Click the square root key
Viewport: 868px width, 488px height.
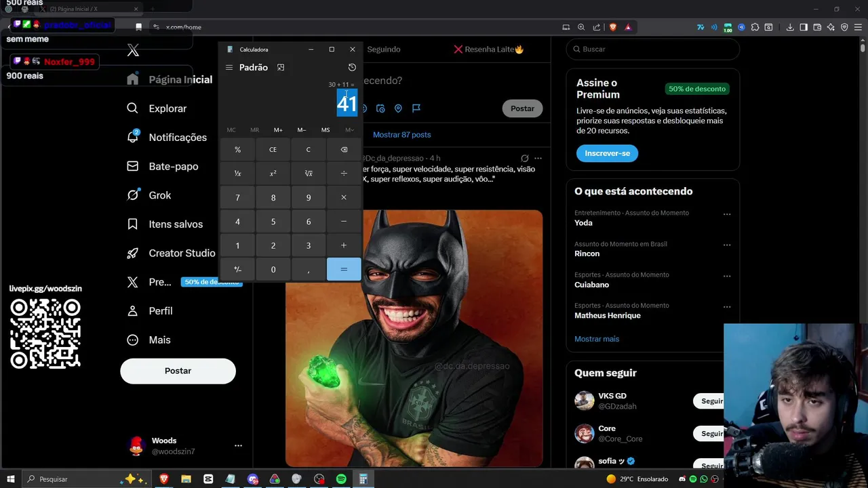point(309,174)
